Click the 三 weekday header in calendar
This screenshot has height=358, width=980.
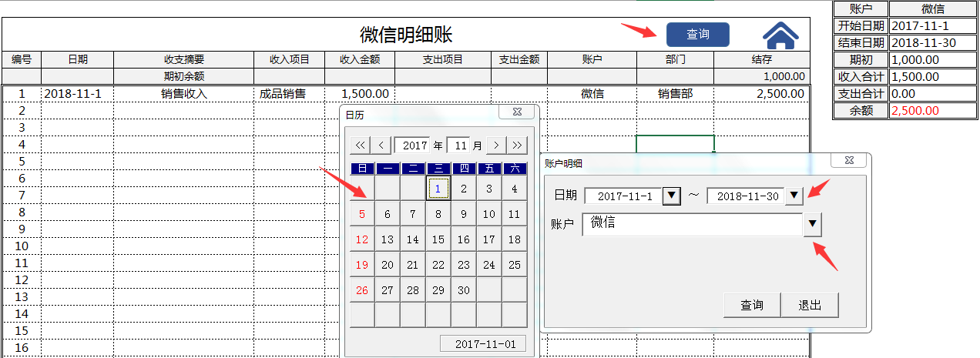click(x=438, y=169)
